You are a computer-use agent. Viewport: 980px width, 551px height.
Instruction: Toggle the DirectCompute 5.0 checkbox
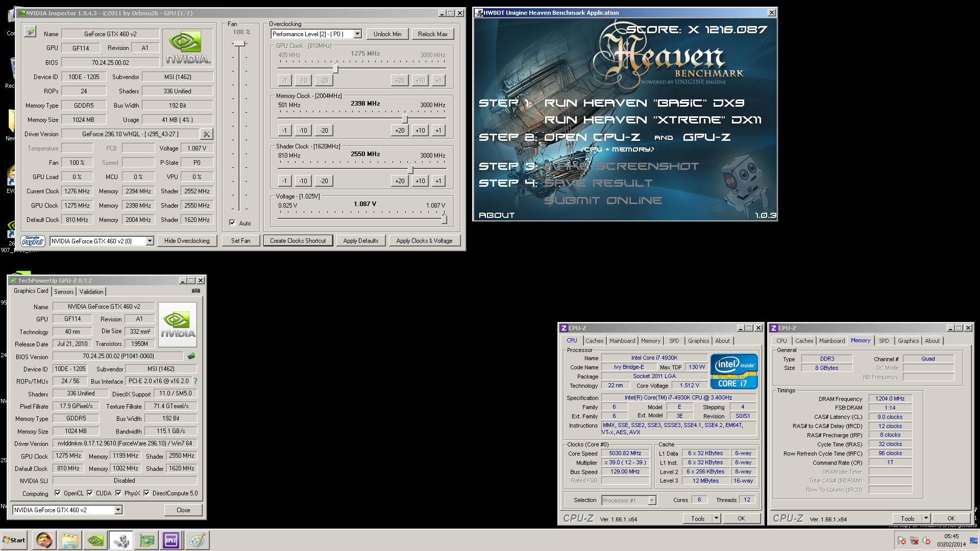tap(146, 493)
